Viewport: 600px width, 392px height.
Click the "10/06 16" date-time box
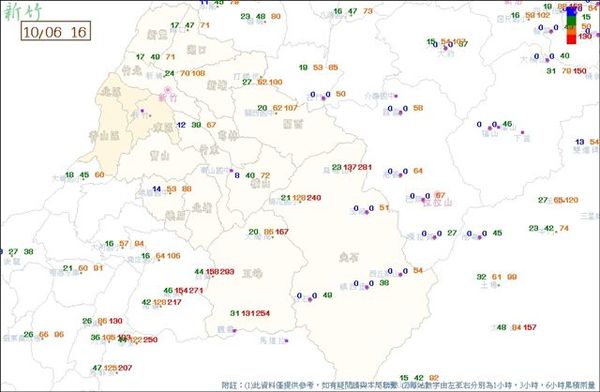[x=55, y=32]
